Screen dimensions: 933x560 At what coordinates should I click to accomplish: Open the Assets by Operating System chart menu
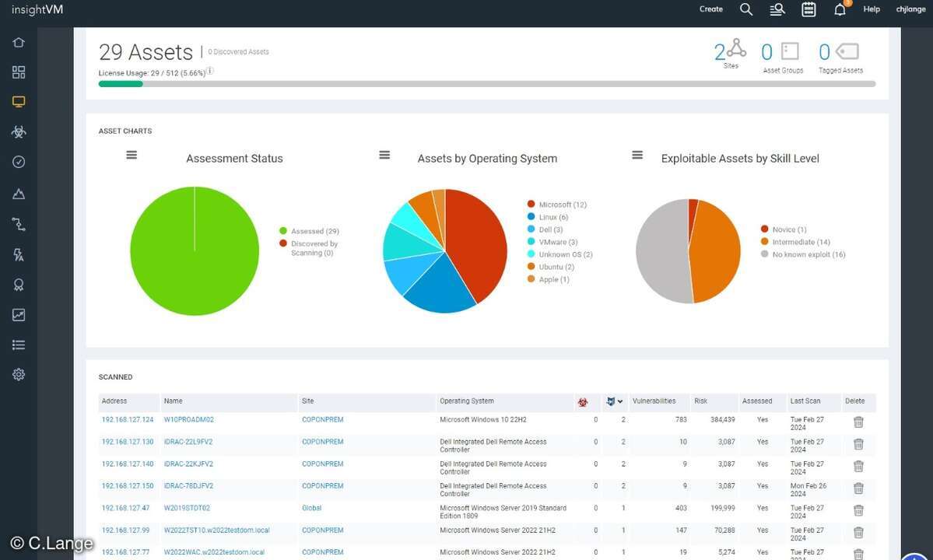[384, 156]
